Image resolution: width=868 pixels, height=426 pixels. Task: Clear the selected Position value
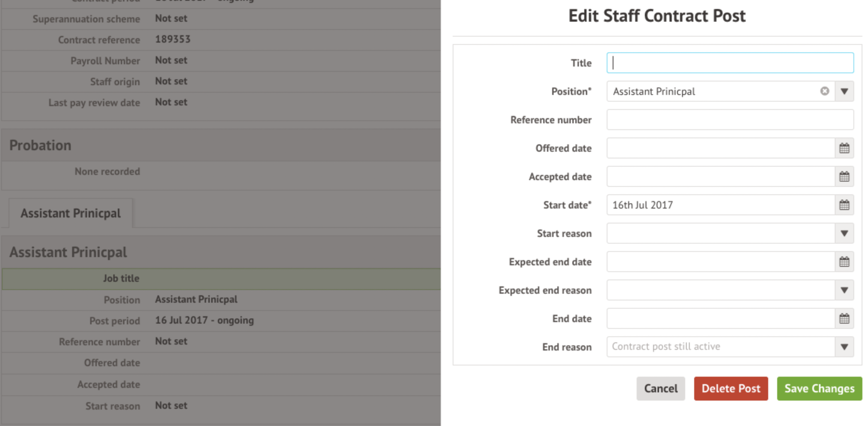click(x=825, y=91)
